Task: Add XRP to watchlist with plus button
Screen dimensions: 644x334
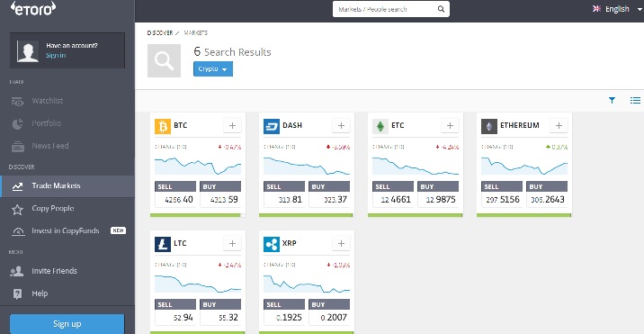Action: pos(341,243)
